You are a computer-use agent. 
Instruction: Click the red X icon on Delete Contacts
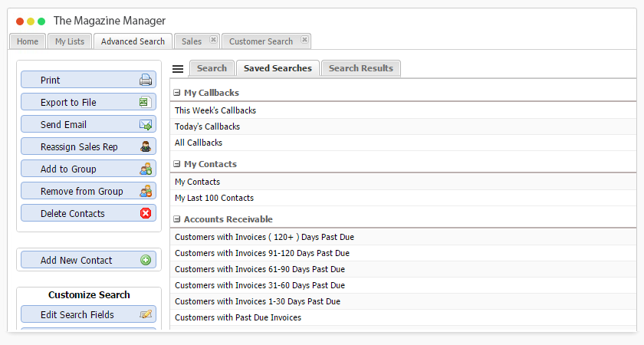[146, 213]
